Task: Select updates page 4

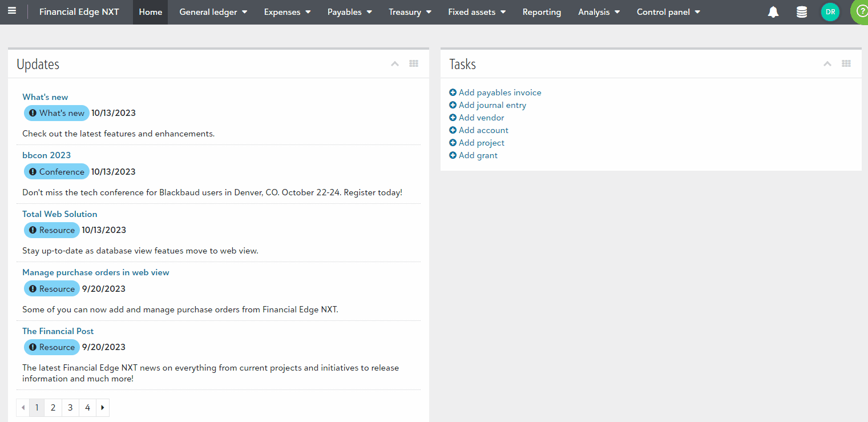Action: (87, 408)
